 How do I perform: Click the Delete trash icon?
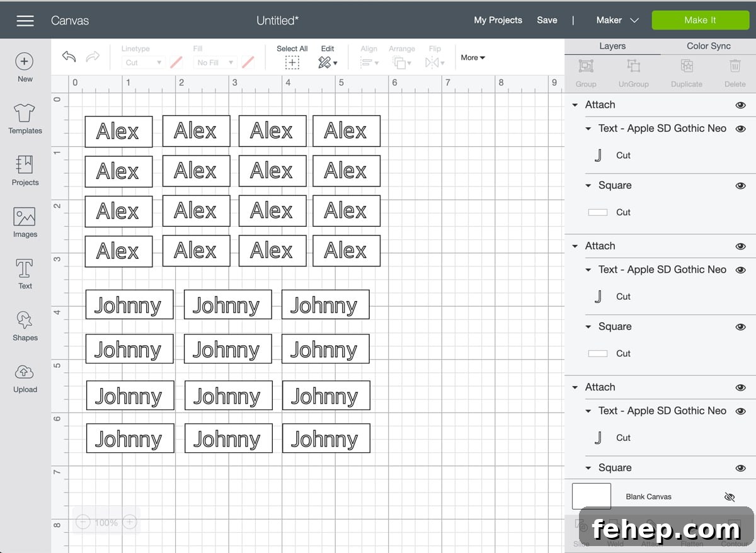[735, 66]
